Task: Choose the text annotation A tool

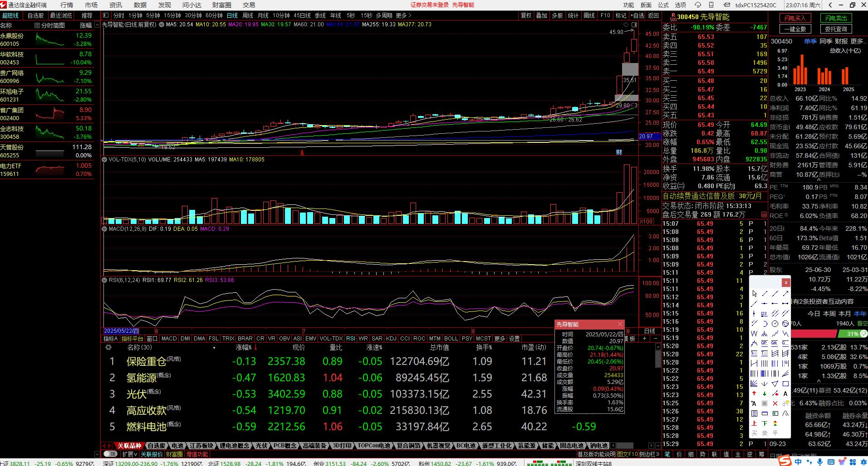Action: point(785,393)
